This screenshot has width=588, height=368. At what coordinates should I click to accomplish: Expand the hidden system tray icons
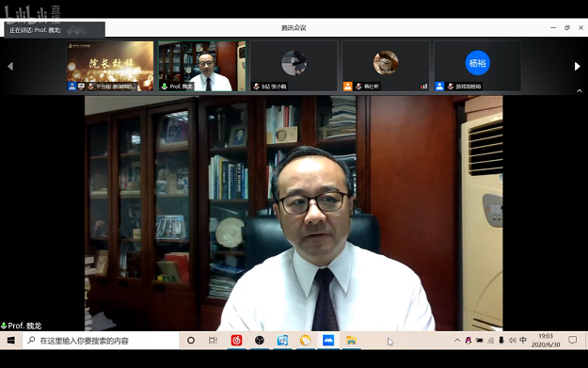(457, 341)
